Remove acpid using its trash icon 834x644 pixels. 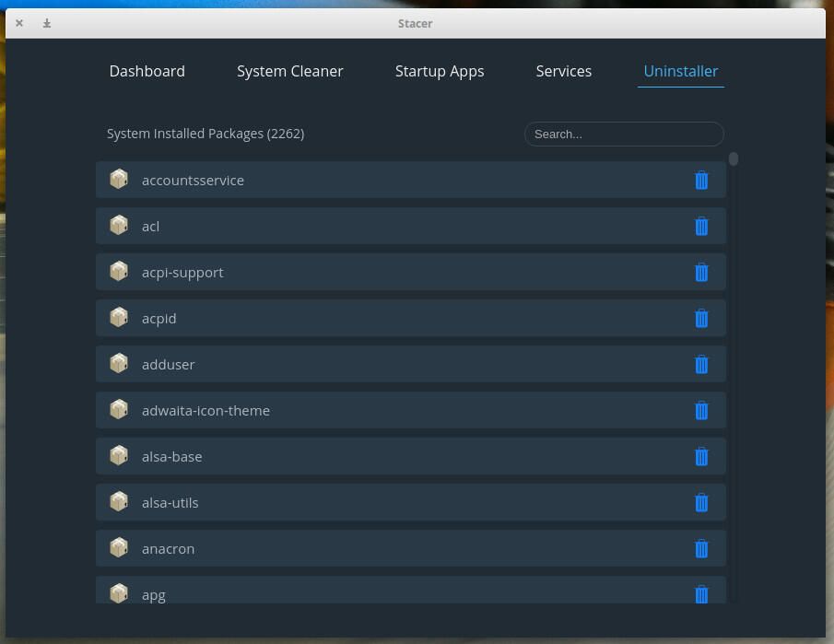point(701,319)
